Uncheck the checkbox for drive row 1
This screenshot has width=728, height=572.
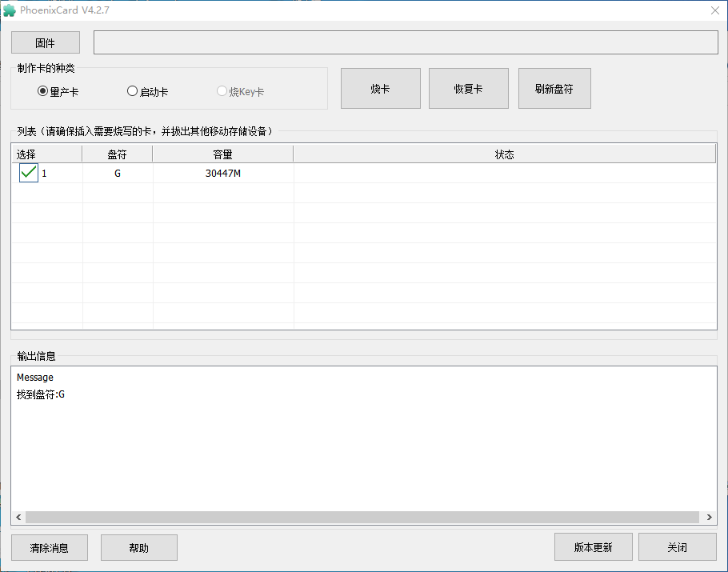tap(29, 173)
